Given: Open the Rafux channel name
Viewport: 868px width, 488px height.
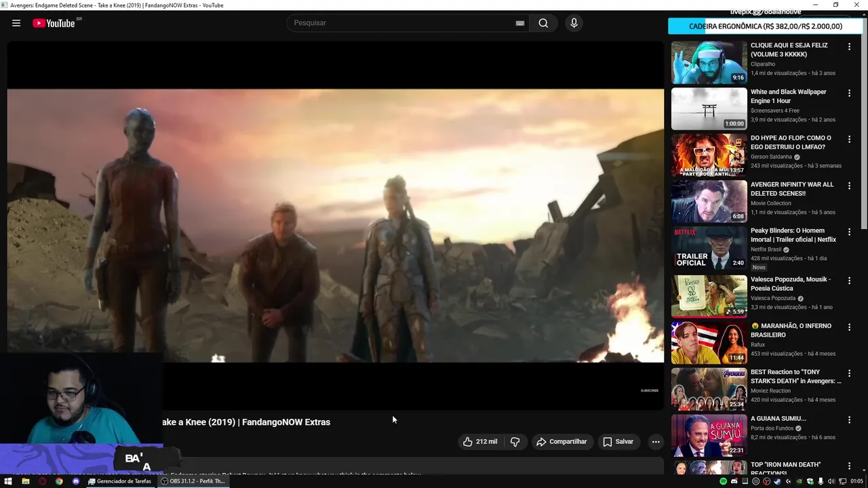Looking at the screenshot, I should [x=757, y=345].
